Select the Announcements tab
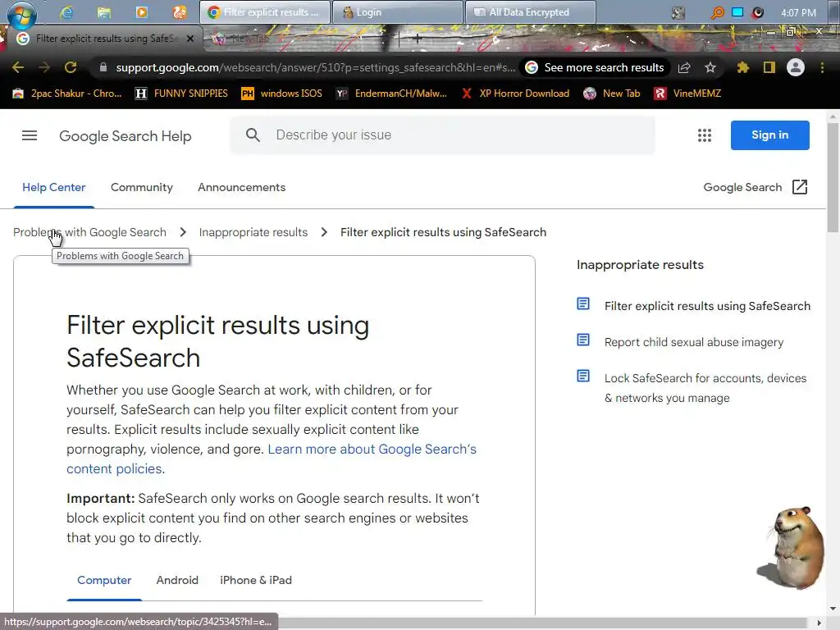Image resolution: width=840 pixels, height=630 pixels. pos(242,188)
